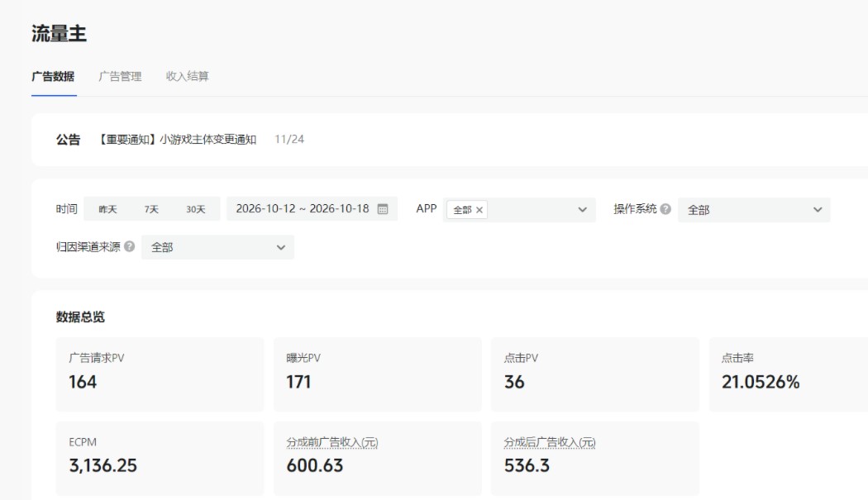Click the income value 600.63
The width and height of the screenshot is (868, 500).
(315, 465)
